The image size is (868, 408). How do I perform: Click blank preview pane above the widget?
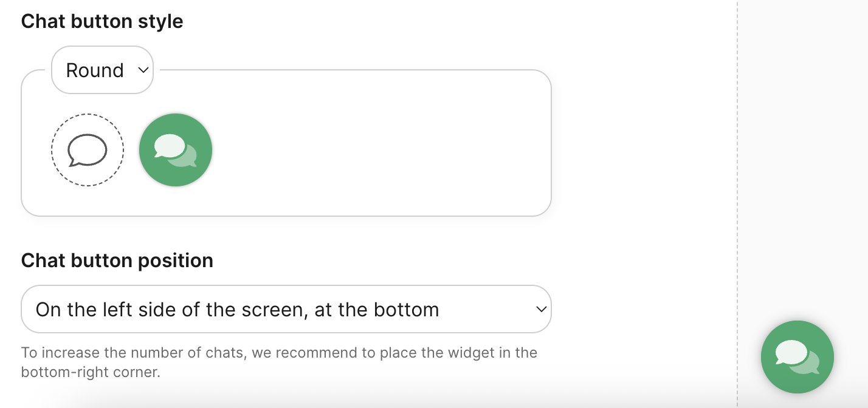802,152
